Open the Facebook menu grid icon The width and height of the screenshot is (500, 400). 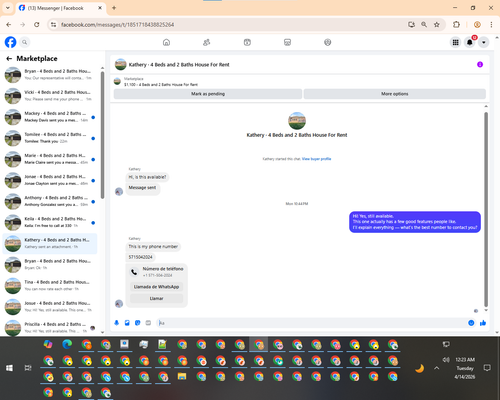[455, 42]
